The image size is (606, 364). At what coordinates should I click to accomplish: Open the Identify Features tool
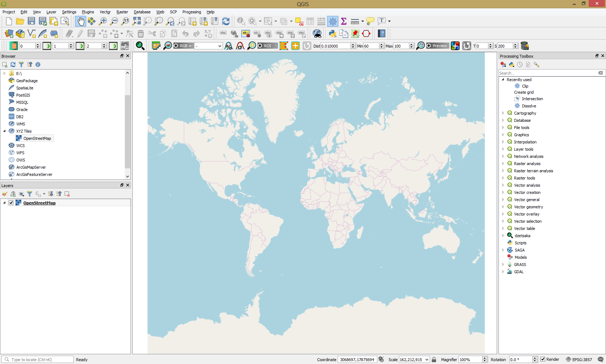pos(241,21)
